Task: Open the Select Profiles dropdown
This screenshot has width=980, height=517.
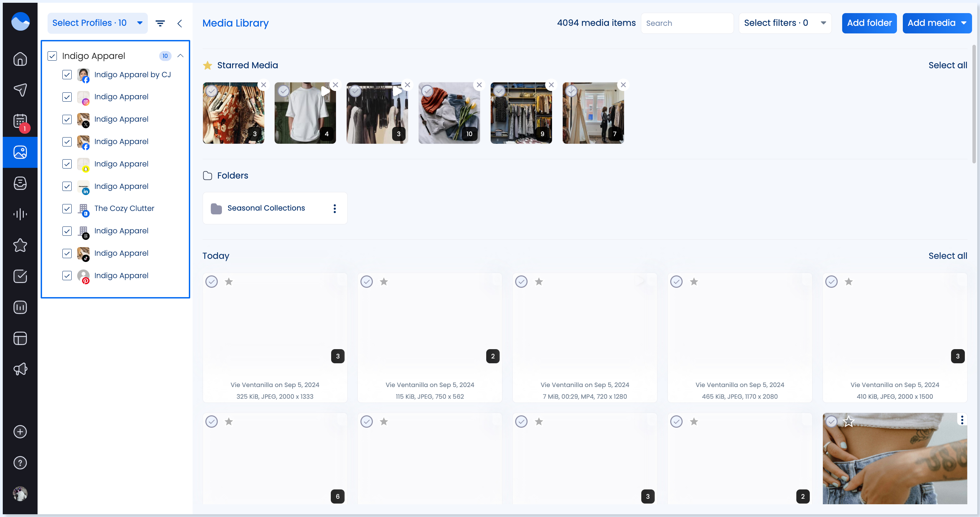Action: [98, 23]
